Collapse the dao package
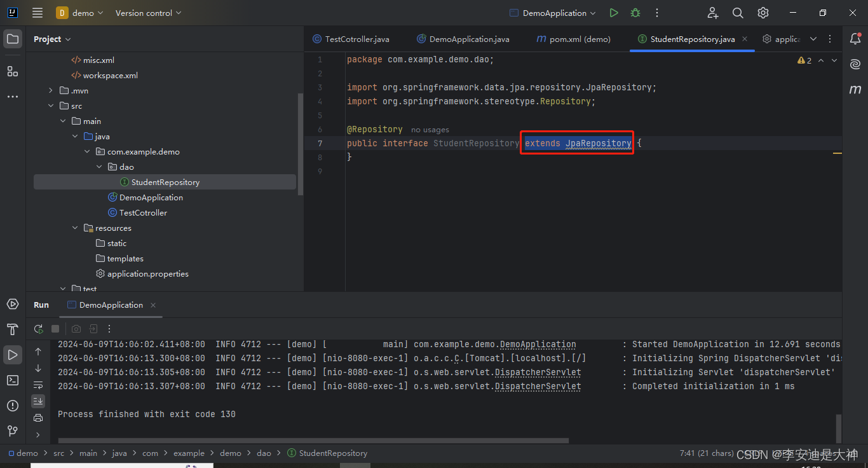 click(x=99, y=167)
